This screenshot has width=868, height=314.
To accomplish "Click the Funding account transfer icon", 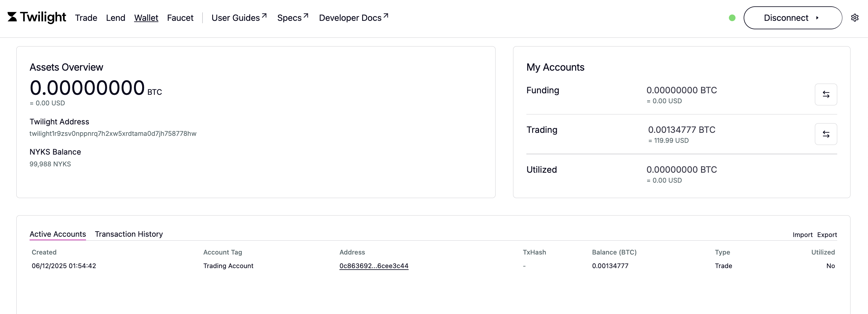I will tap(825, 94).
